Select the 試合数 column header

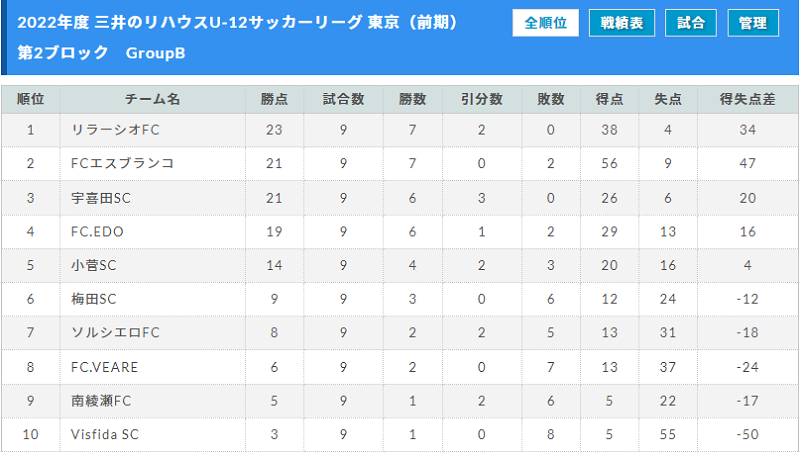343,99
